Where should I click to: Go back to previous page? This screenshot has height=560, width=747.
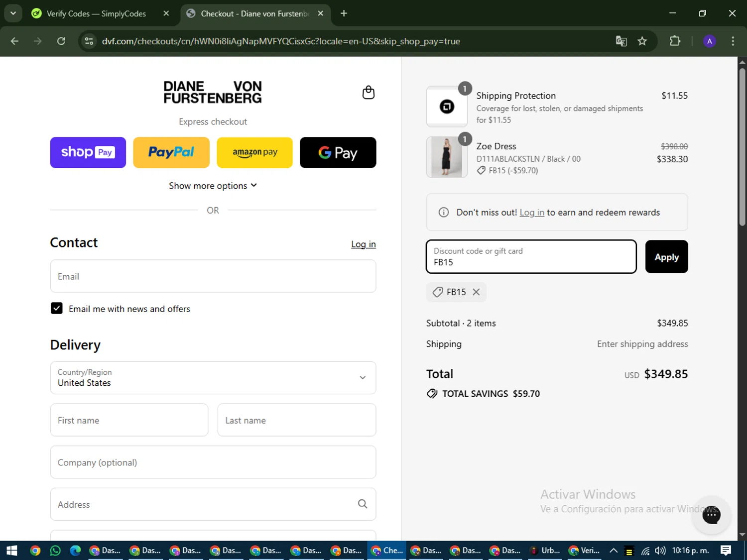pos(14,41)
